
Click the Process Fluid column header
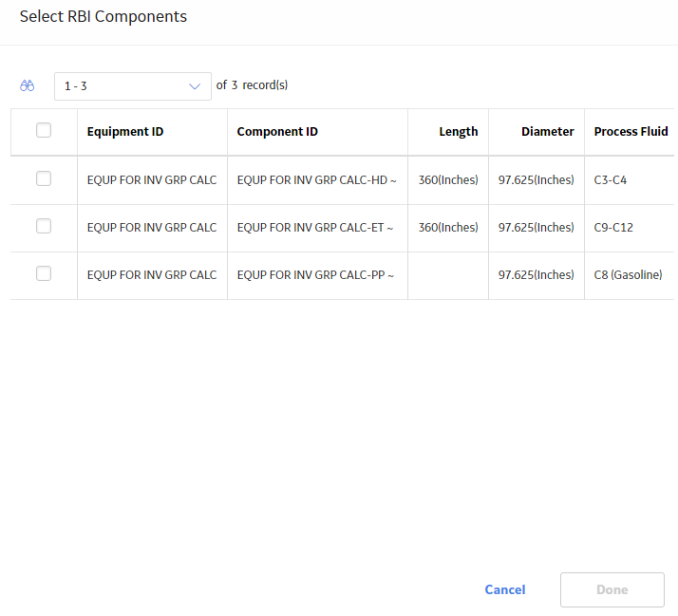(631, 131)
